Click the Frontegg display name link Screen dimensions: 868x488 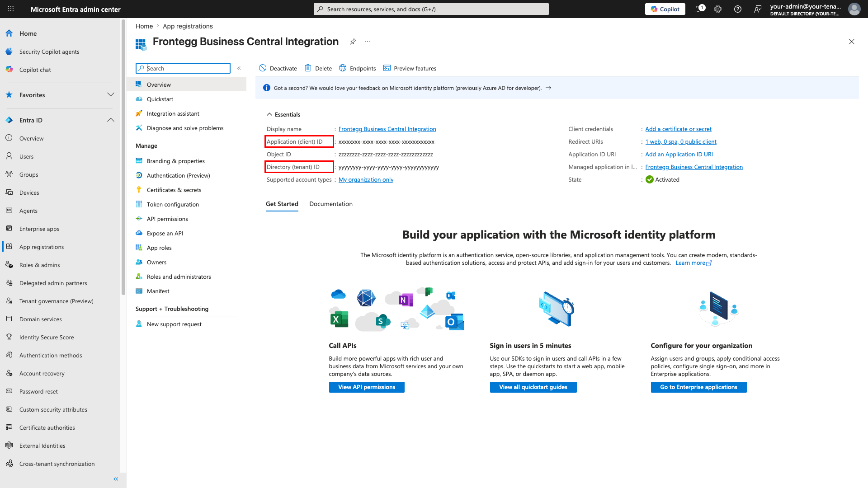click(x=387, y=129)
